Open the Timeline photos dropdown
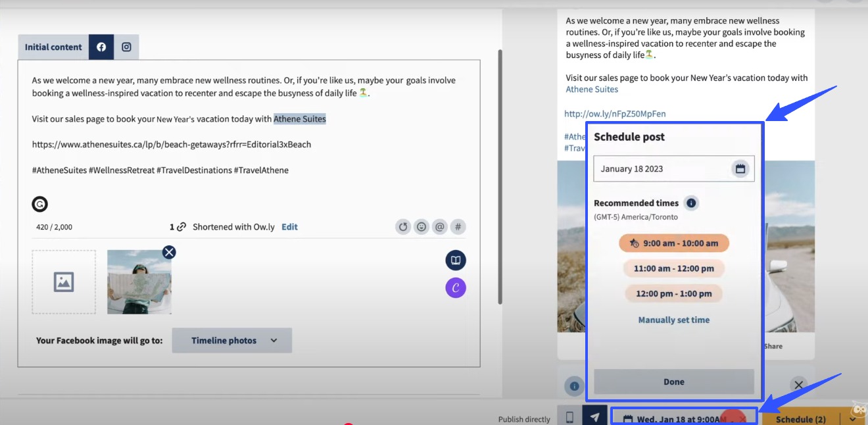 click(231, 340)
